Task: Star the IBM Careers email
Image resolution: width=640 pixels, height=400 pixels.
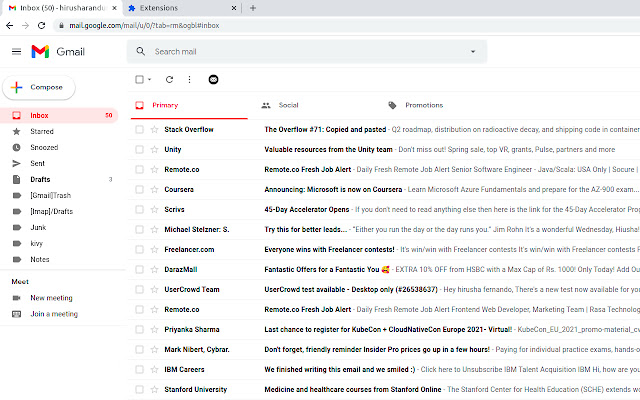Action: (154, 369)
